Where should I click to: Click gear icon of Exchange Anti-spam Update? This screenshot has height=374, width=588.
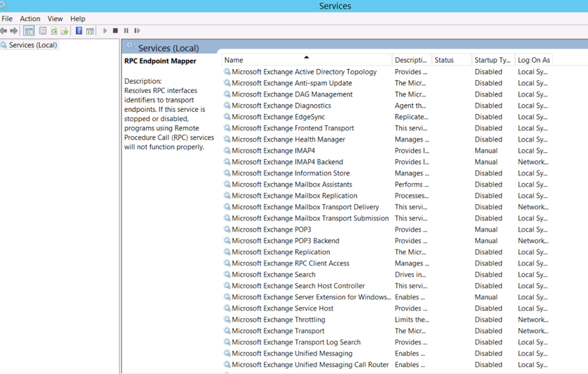coord(227,83)
